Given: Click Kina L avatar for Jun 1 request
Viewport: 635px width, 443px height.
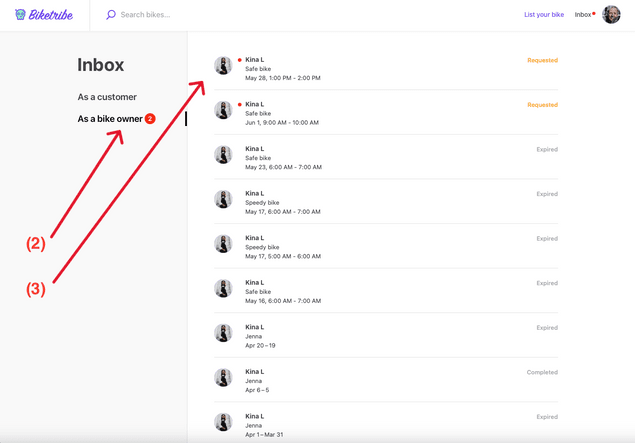Looking at the screenshot, I should (223, 110).
